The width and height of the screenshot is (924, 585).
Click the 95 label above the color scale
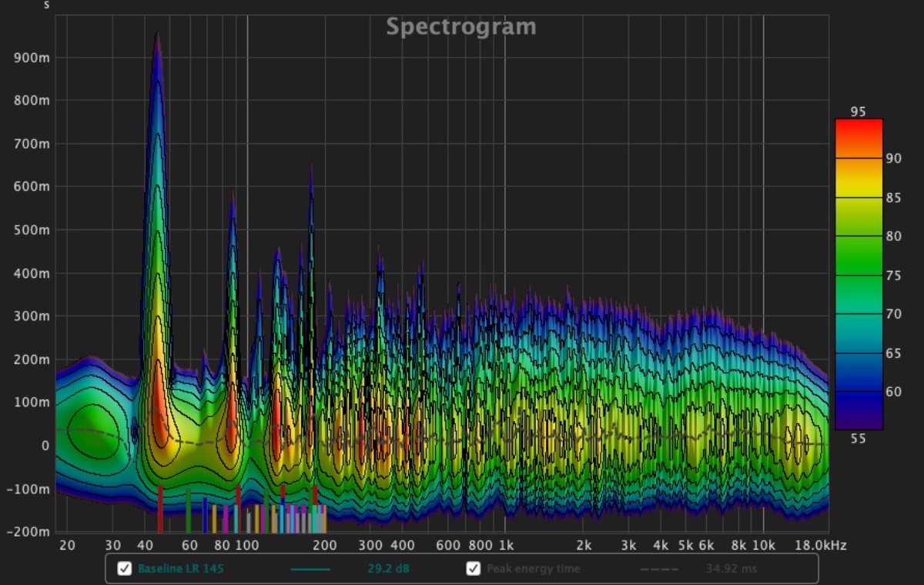coord(858,112)
